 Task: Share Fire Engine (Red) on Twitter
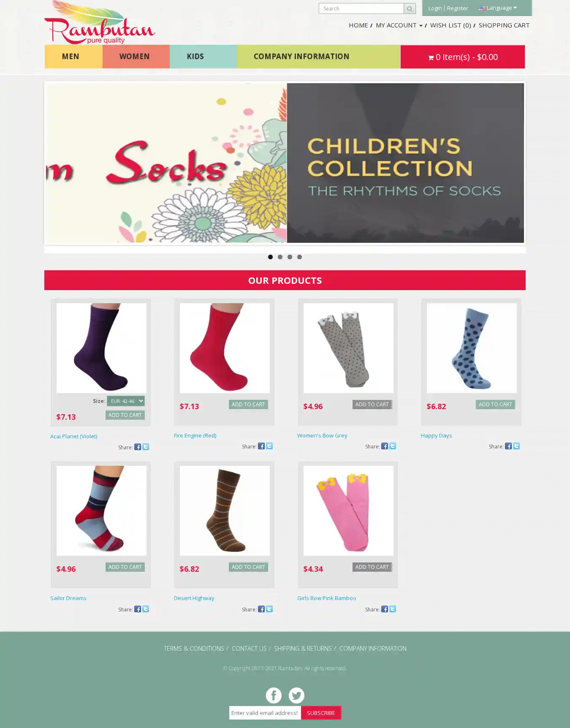tap(269, 446)
